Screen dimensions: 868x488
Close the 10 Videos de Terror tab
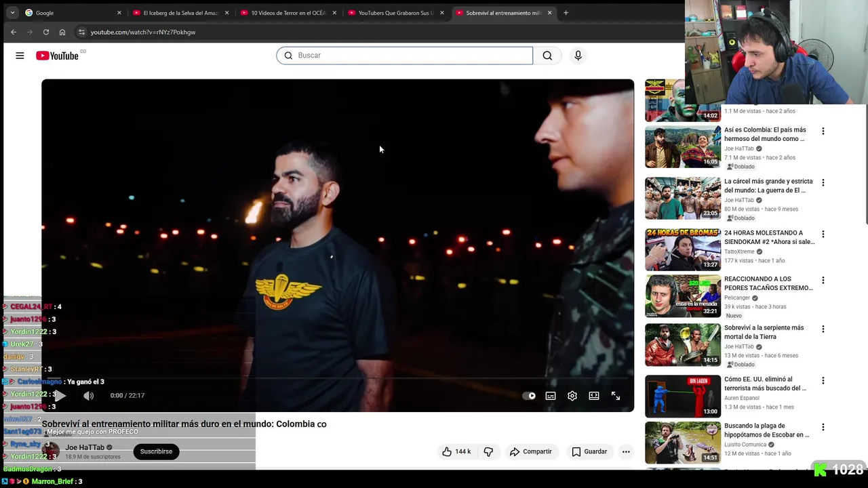[334, 13]
